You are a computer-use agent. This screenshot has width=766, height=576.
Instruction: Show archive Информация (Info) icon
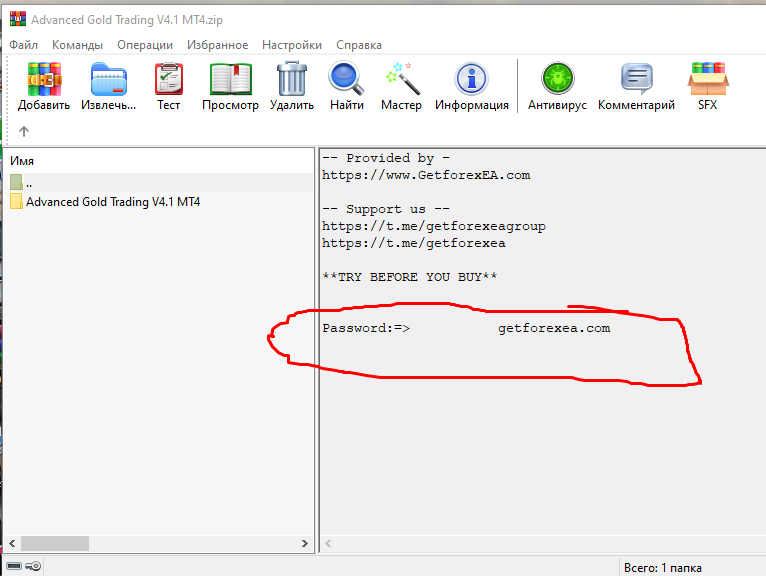point(471,79)
